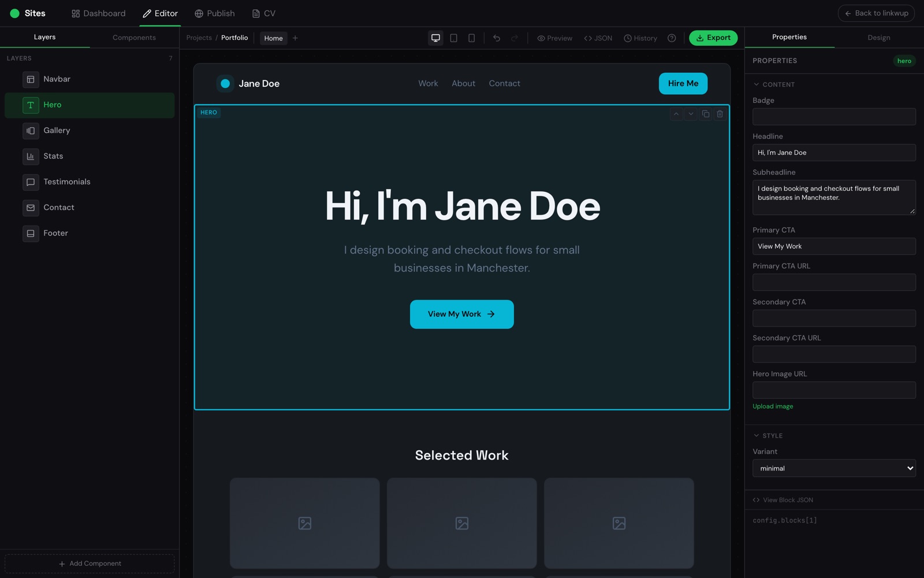Viewport: 924px width, 578px height.
Task: Select the Gallery layer
Action: click(x=90, y=131)
